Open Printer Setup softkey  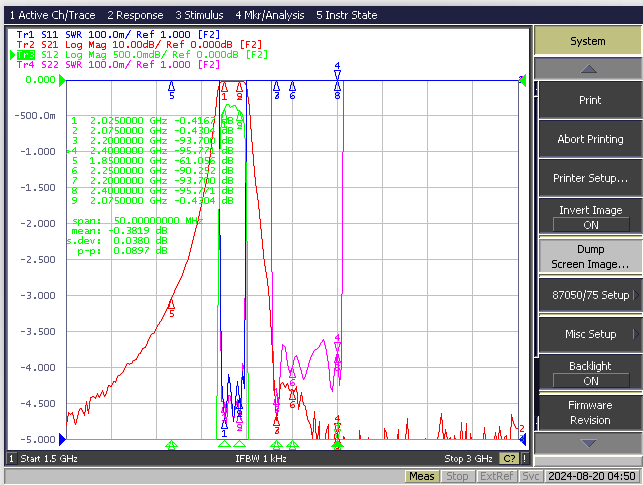pos(590,178)
